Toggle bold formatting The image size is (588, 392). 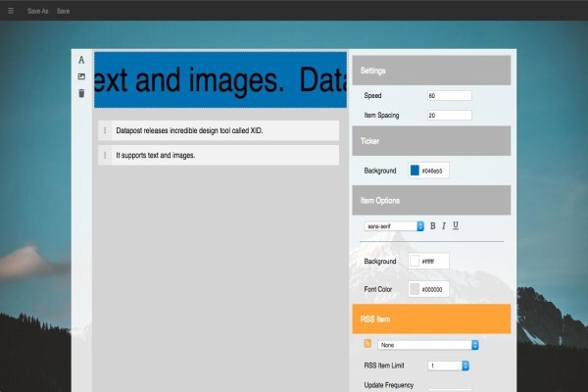click(433, 225)
